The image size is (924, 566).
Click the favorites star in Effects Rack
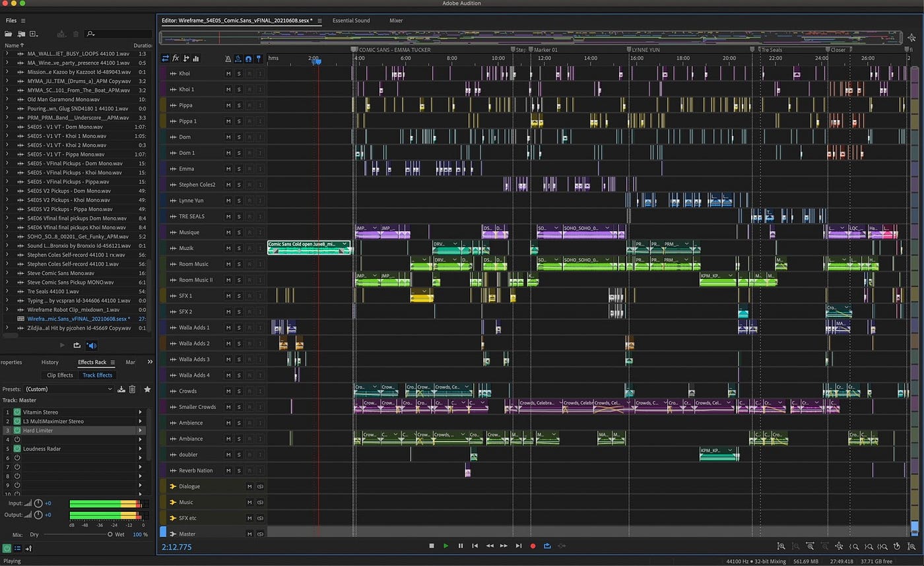pyautogui.click(x=147, y=389)
